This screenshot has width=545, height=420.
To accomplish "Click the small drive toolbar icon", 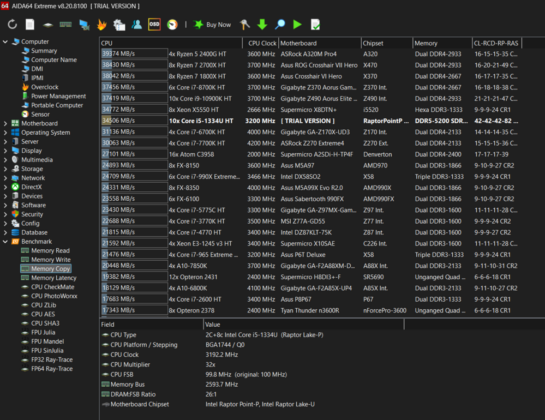I will (48, 25).
